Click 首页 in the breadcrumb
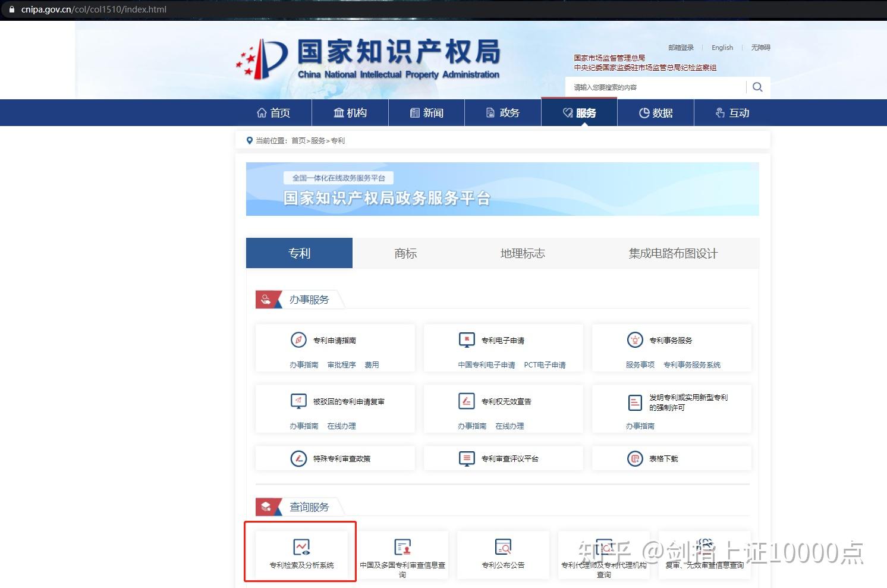Viewport: 887px width, 588px height. pos(298,141)
